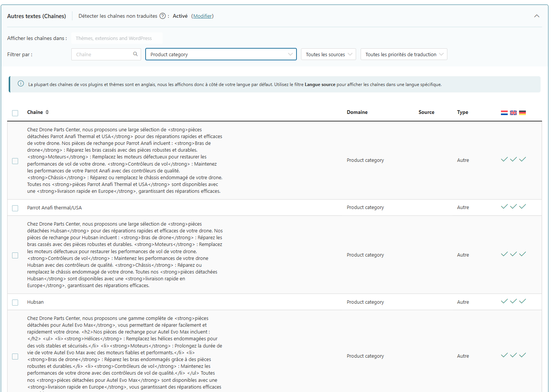Click Autre type cell in Hubsan row

[x=463, y=302]
